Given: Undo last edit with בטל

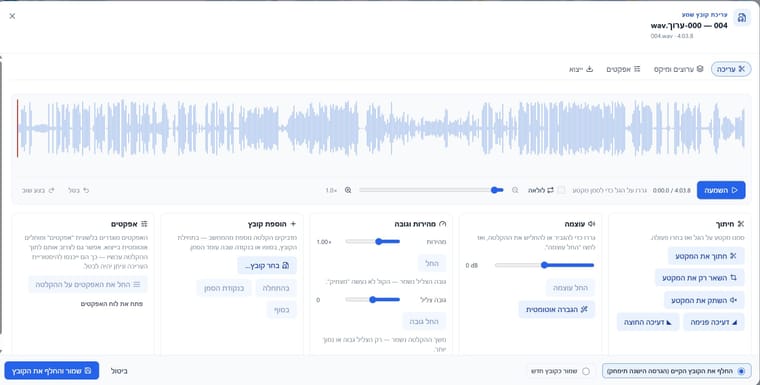Looking at the screenshot, I should coord(79,190).
